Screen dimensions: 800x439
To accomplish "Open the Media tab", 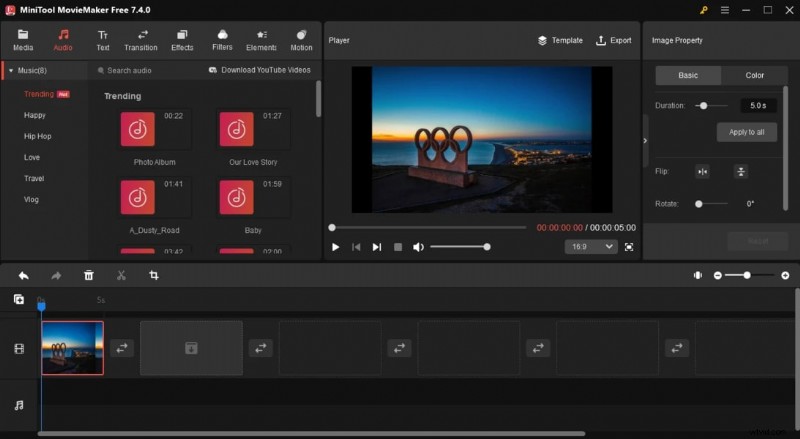I will point(23,40).
